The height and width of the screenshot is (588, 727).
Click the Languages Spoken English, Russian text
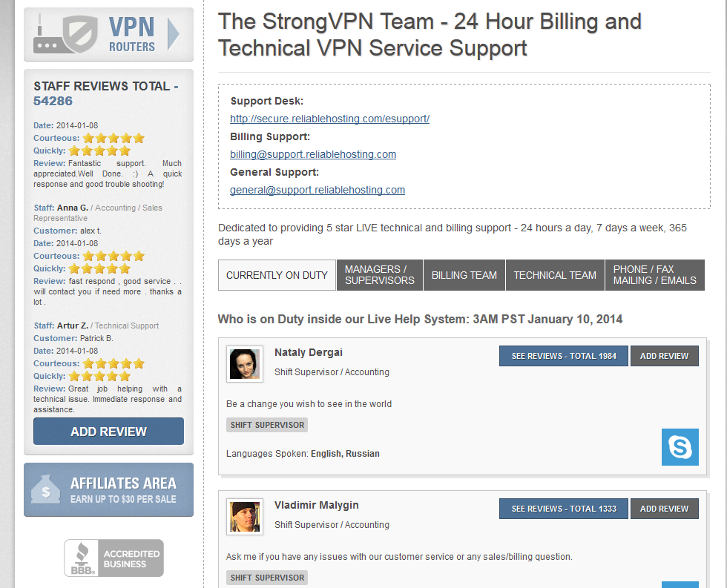(x=303, y=454)
